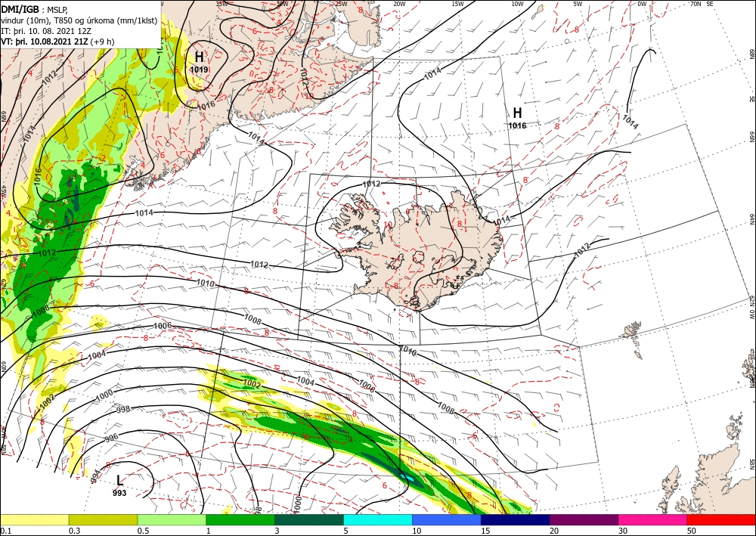Viewport: 756px width, 536px height.
Task: Click the H high-pressure symbol above 1019
Action: (x=199, y=57)
